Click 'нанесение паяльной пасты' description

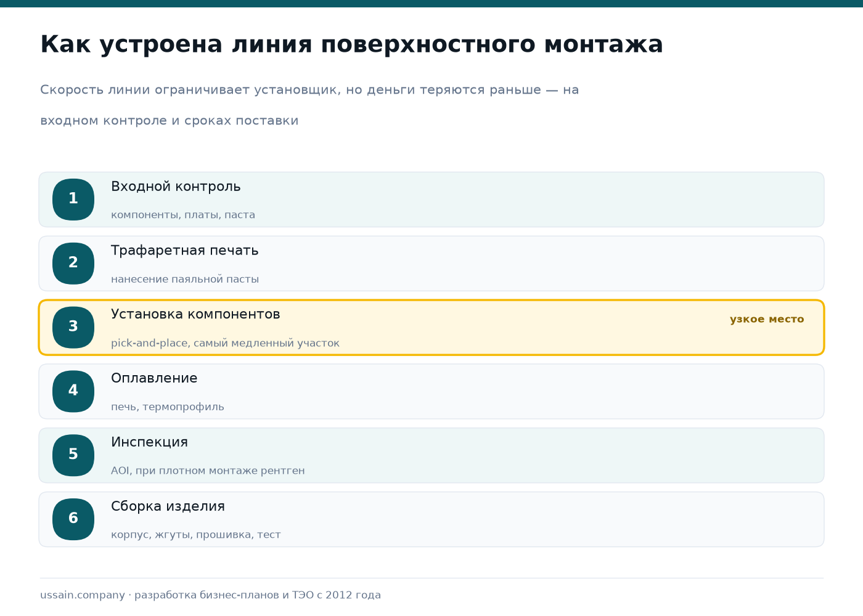[185, 279]
